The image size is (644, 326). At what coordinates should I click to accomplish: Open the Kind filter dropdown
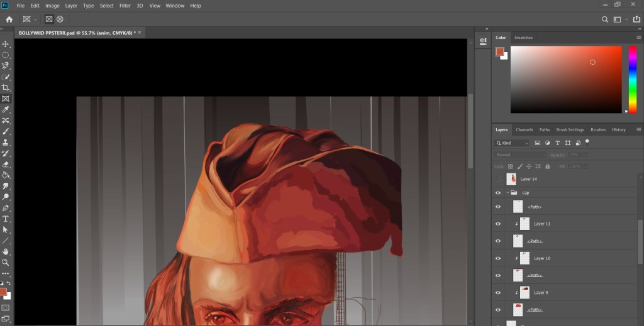pyautogui.click(x=512, y=143)
